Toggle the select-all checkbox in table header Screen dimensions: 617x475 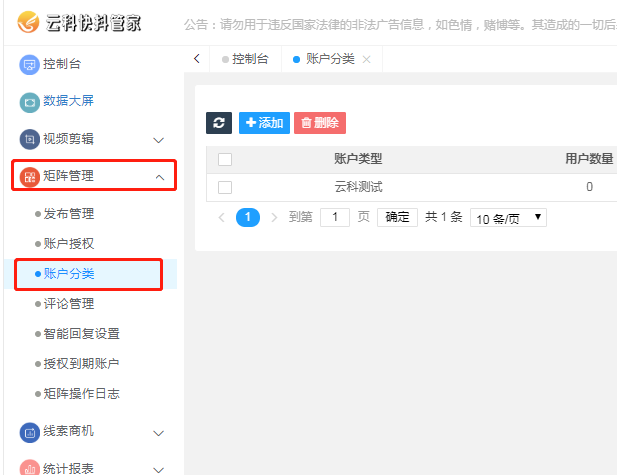coord(225,159)
